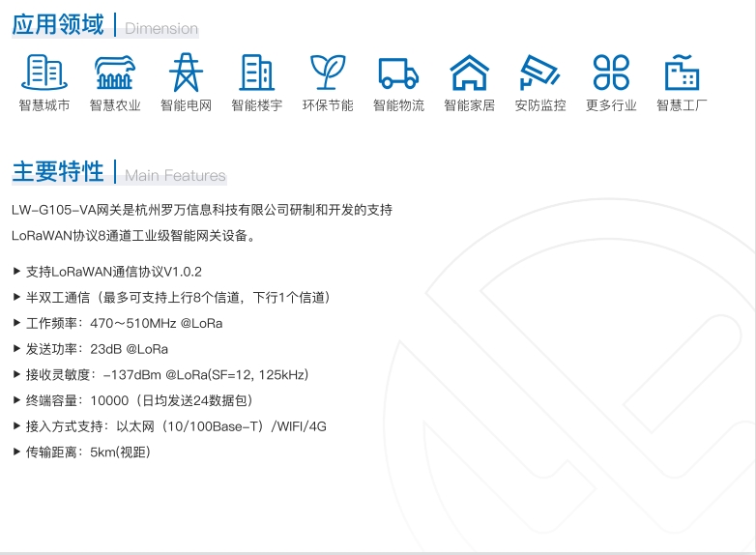Select the 智能家居 house icon
Viewport: 756px width, 555px height.
(x=470, y=73)
